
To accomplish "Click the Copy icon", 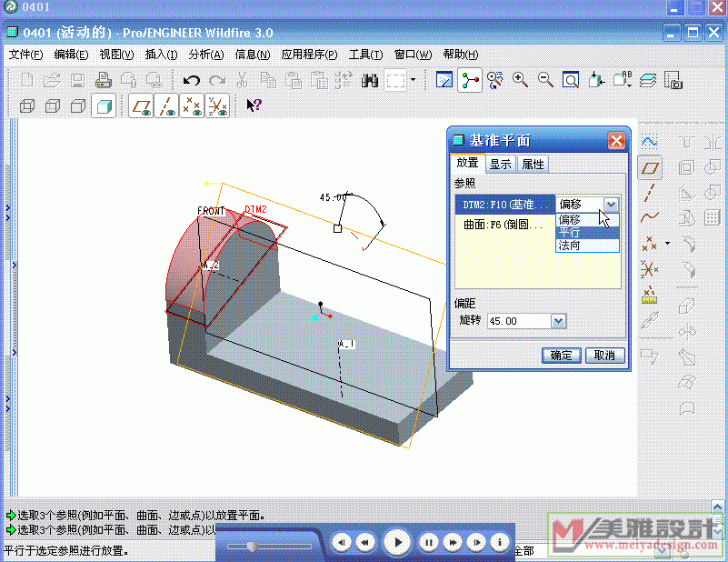I will pyautogui.click(x=268, y=80).
